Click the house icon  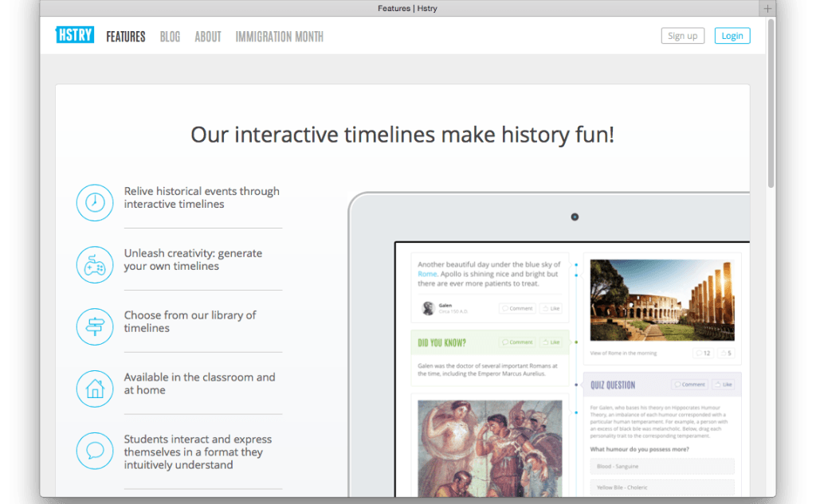[x=95, y=389]
